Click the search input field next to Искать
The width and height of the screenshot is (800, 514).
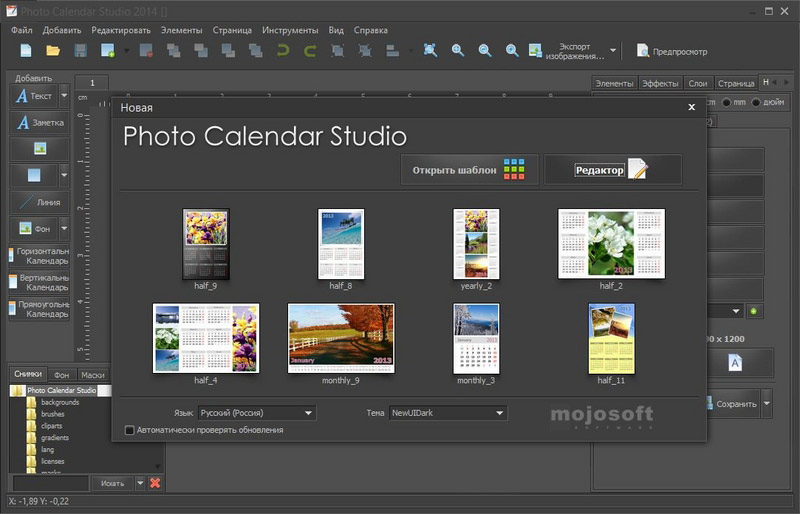51,483
